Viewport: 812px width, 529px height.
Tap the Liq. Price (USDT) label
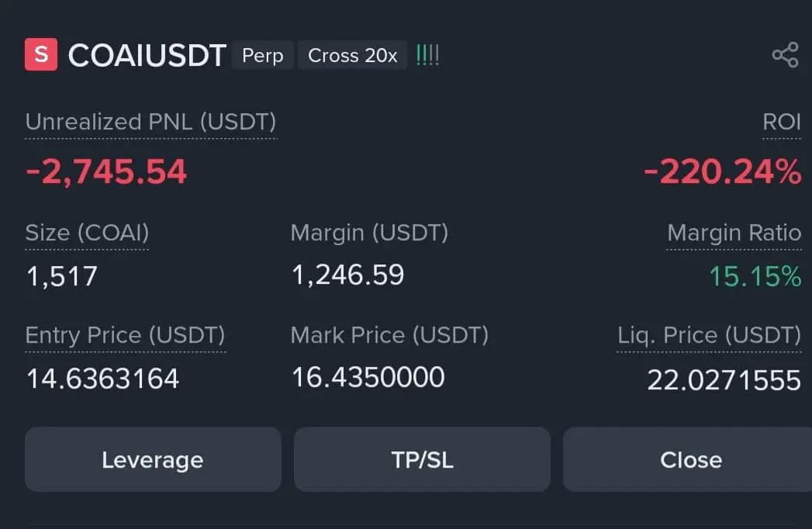click(709, 335)
